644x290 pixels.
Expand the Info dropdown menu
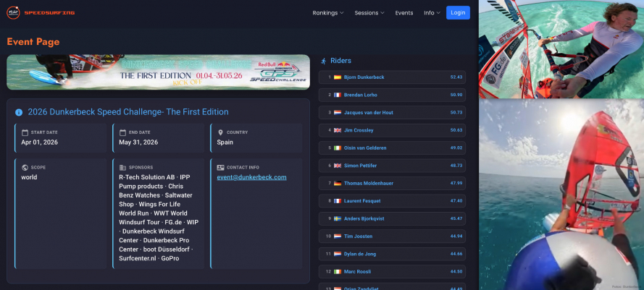(432, 13)
